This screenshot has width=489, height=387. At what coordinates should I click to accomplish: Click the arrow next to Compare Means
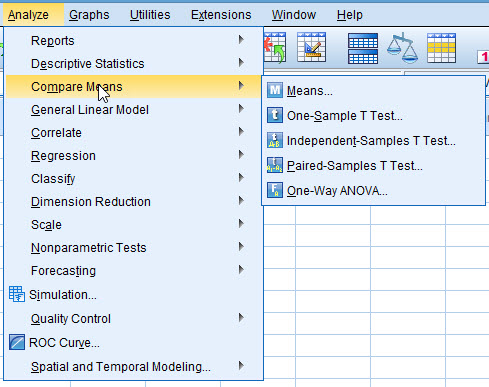click(x=241, y=86)
